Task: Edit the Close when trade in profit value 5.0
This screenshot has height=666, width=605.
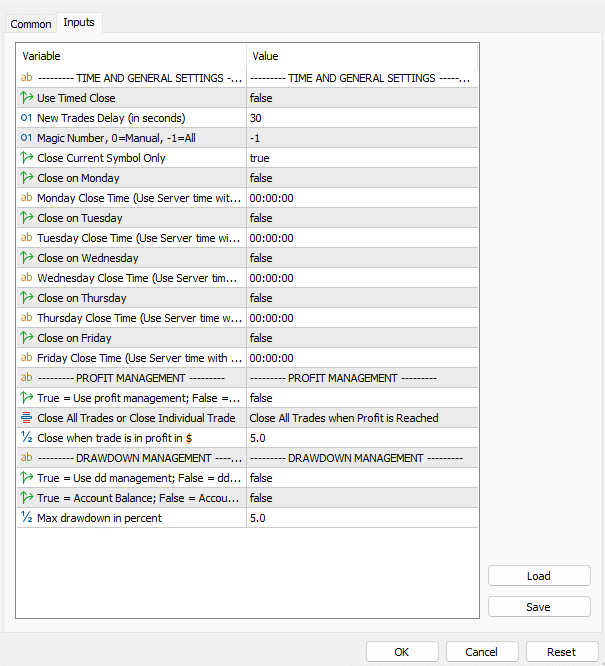Action: pyautogui.click(x=362, y=438)
